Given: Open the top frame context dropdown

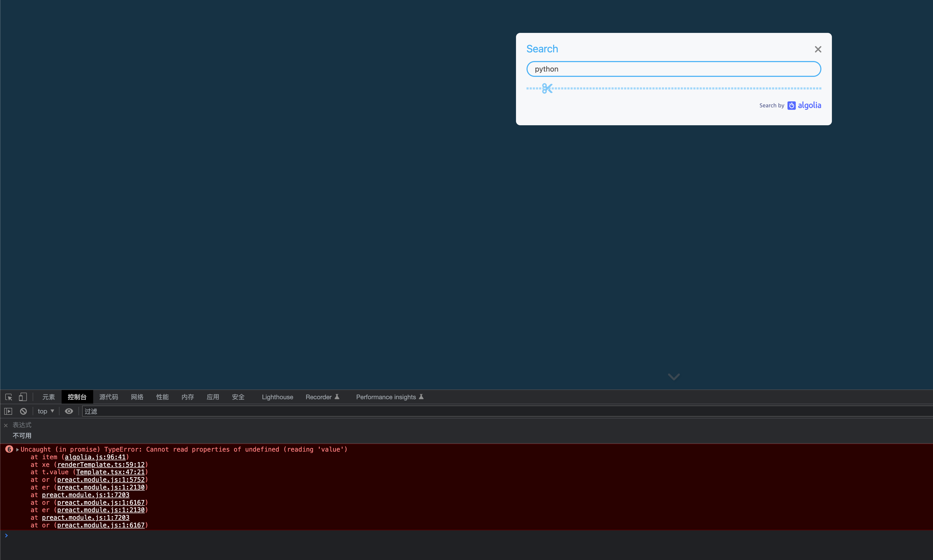Looking at the screenshot, I should (45, 411).
